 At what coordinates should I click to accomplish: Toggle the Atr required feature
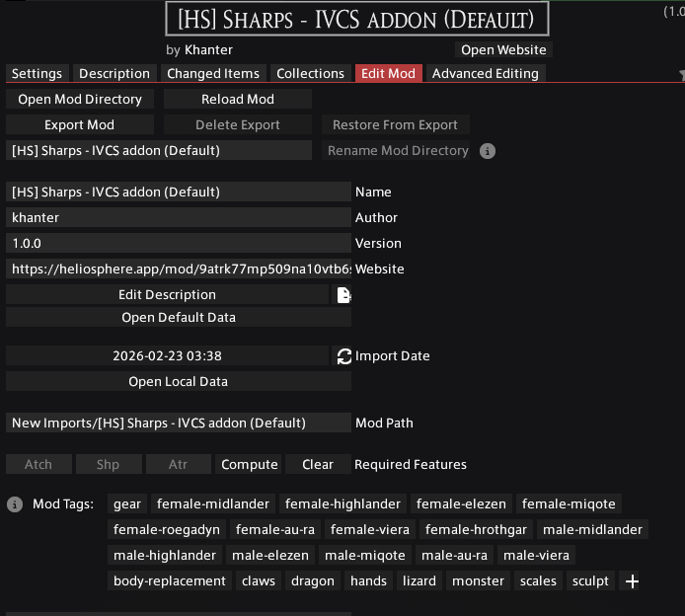(x=178, y=465)
